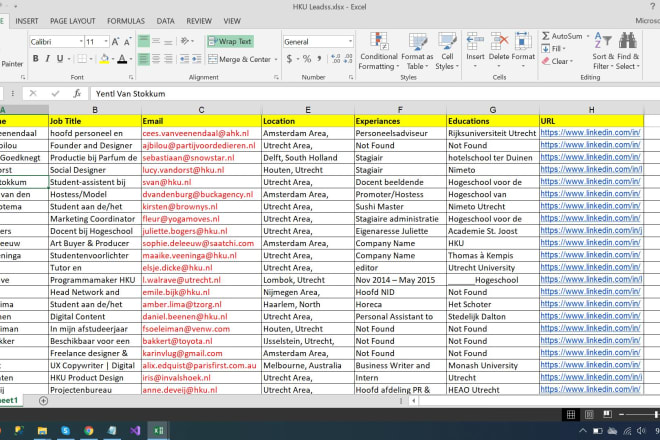This screenshot has width=660, height=440.
Task: Open AutoSum dropdown arrow
Action: coord(588,36)
